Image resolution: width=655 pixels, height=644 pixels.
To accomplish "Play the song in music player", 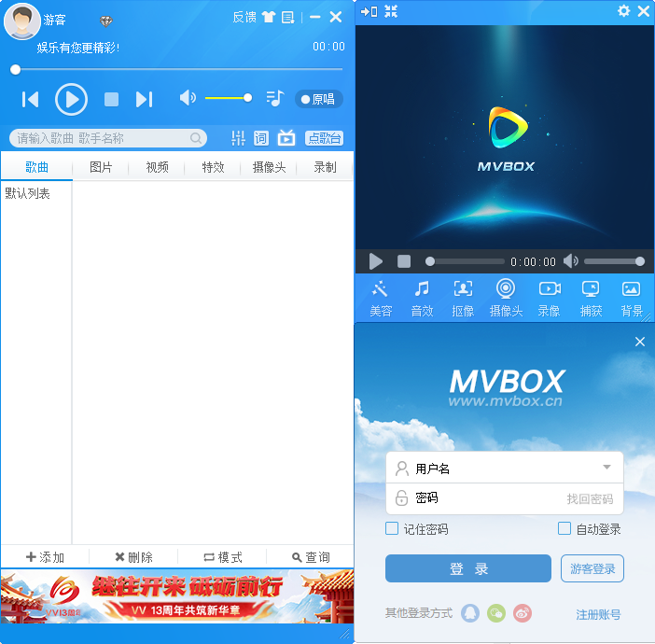I will tap(72, 100).
